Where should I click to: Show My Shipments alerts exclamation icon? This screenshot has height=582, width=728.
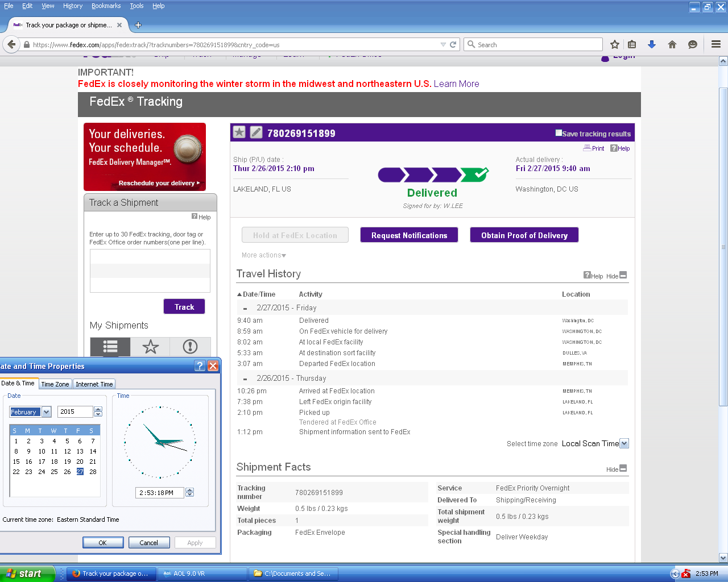click(191, 347)
